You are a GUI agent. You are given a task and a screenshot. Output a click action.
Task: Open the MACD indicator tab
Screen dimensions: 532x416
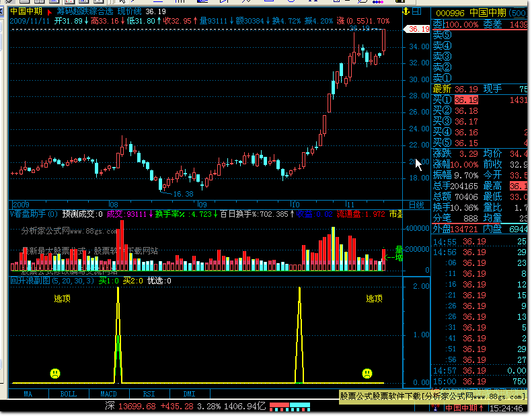point(109,394)
